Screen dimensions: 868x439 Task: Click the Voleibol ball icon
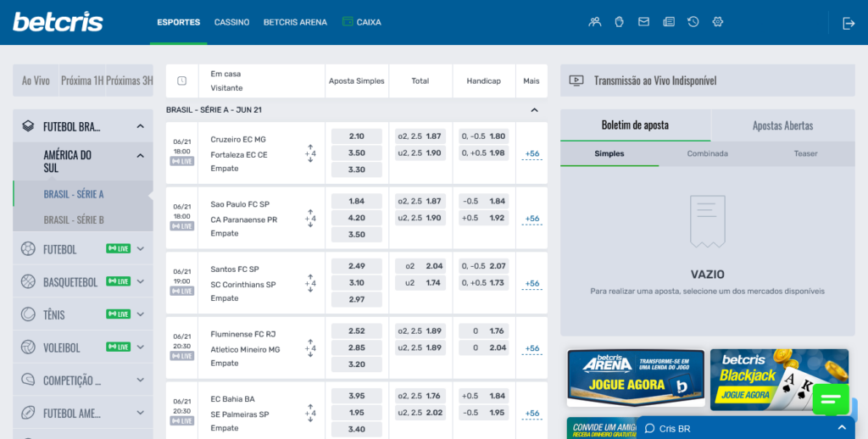click(x=28, y=347)
